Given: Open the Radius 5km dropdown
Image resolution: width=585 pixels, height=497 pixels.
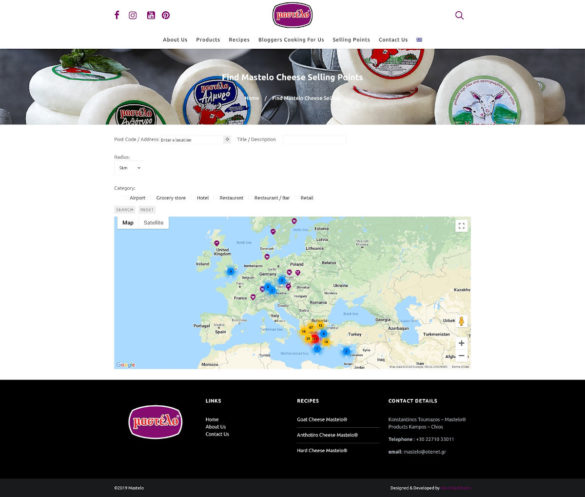Looking at the screenshot, I should coord(128,168).
